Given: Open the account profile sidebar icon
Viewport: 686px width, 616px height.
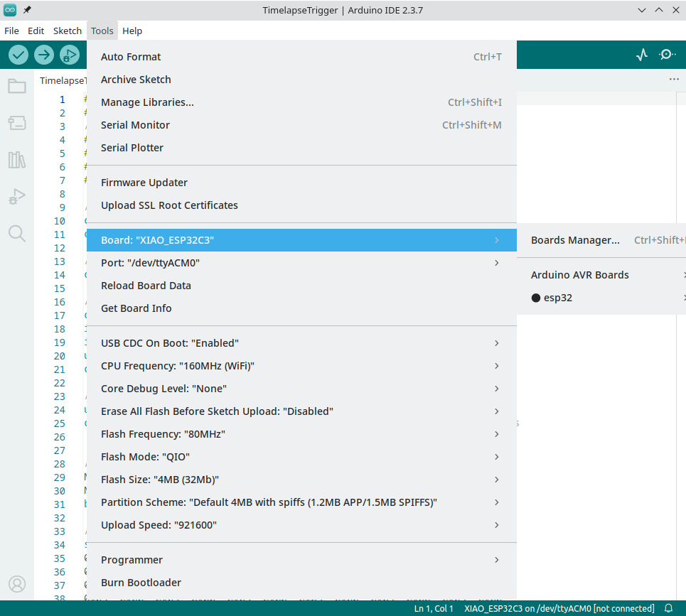Looking at the screenshot, I should (17, 584).
